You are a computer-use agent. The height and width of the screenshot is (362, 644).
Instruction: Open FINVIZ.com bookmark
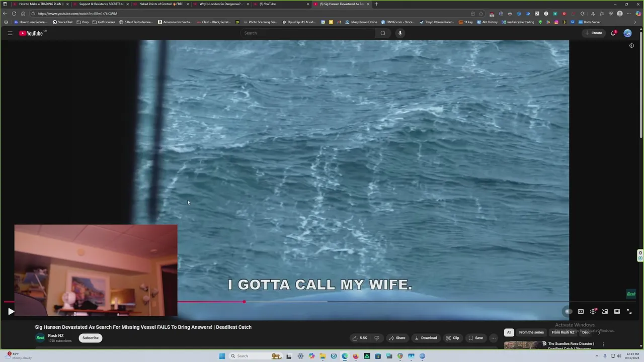[x=397, y=22]
